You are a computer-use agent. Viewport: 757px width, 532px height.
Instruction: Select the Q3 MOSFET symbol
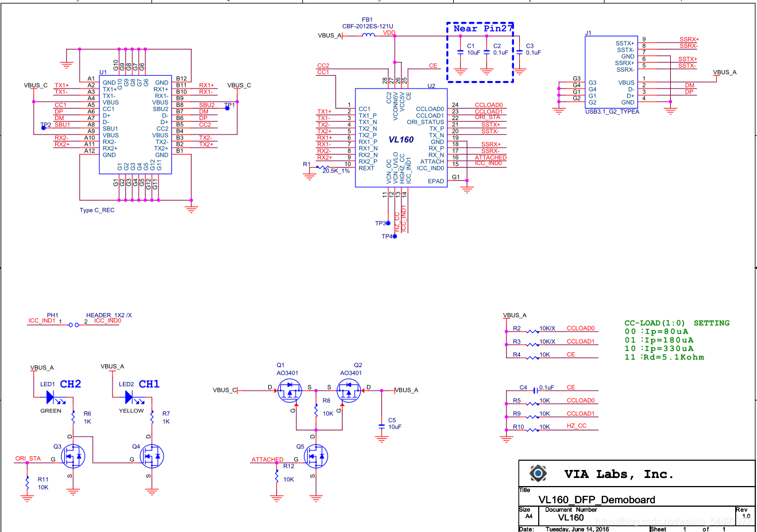pos(74,456)
